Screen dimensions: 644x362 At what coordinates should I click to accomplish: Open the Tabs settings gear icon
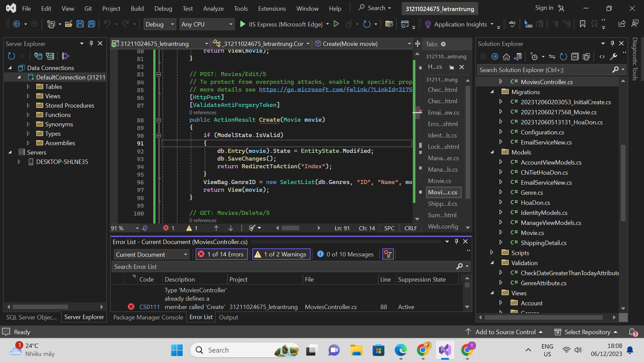click(x=443, y=44)
